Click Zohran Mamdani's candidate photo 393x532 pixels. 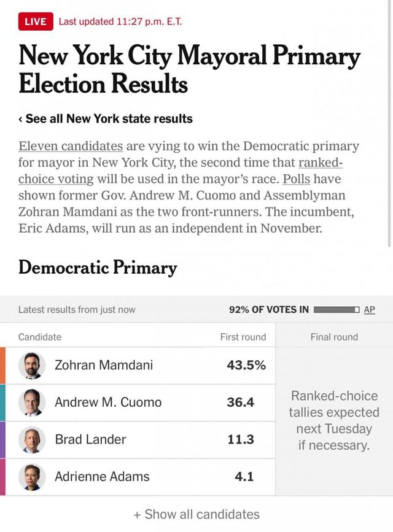[x=31, y=366]
